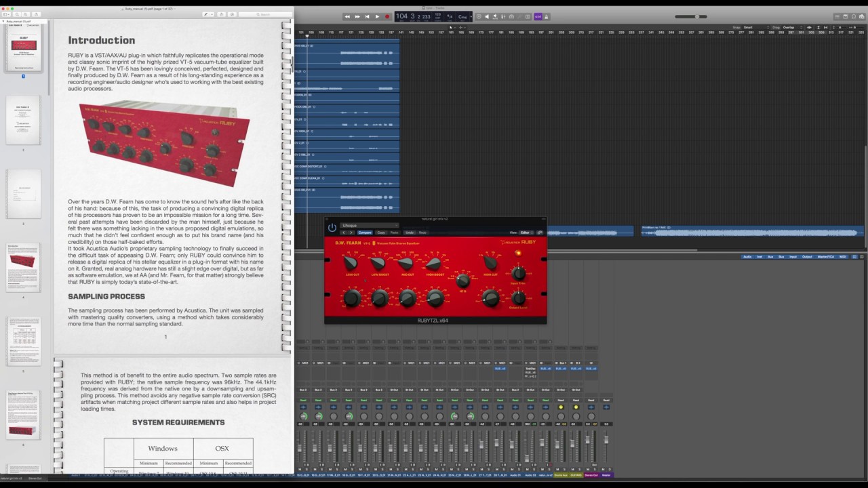
Task: Click the zoom out icon in Preview
Action: coord(17,14)
